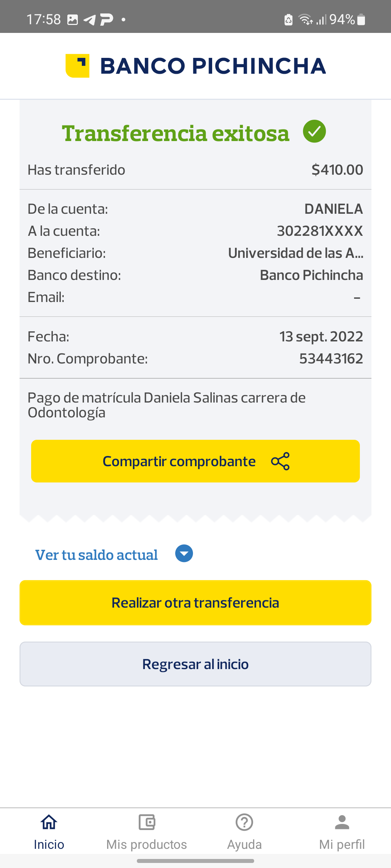This screenshot has height=868, width=391.
Task: Show Ver tu saldo actual
Action: coord(96,555)
